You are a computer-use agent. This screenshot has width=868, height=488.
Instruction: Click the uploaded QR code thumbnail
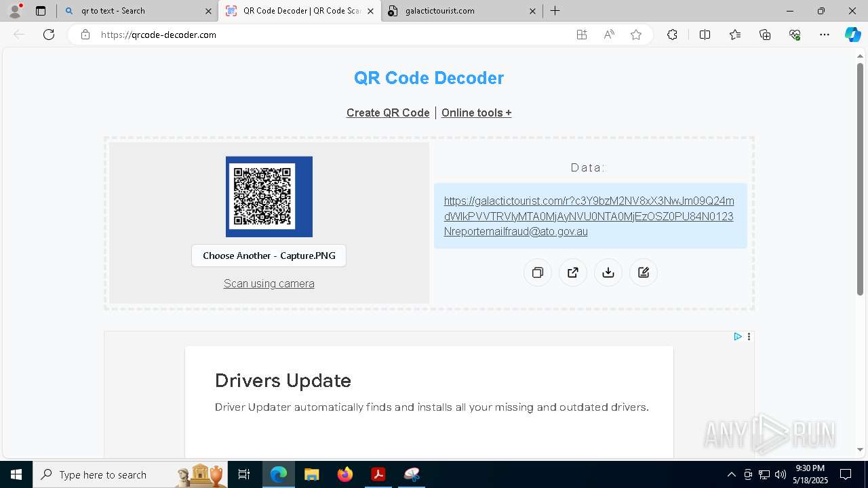(x=269, y=197)
